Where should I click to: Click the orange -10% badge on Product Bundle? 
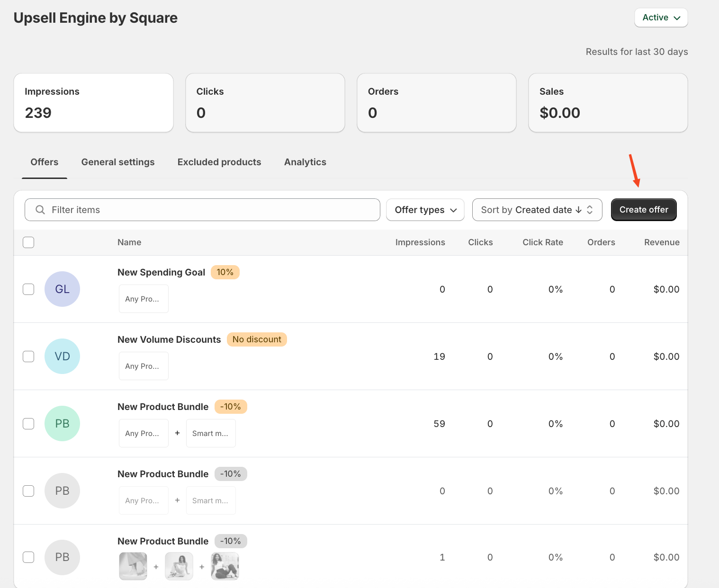point(231,407)
